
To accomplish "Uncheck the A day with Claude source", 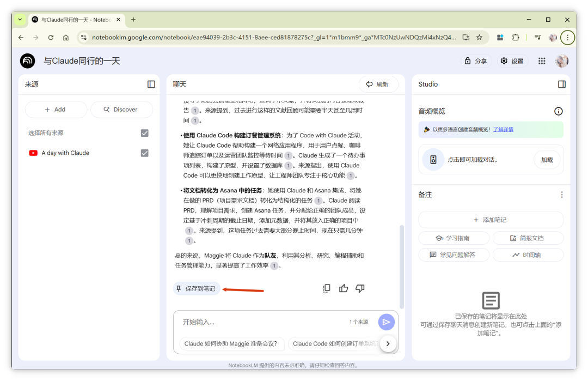I will (144, 153).
